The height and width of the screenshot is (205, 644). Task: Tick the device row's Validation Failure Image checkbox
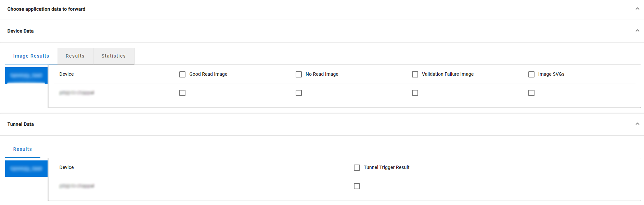pos(415,93)
